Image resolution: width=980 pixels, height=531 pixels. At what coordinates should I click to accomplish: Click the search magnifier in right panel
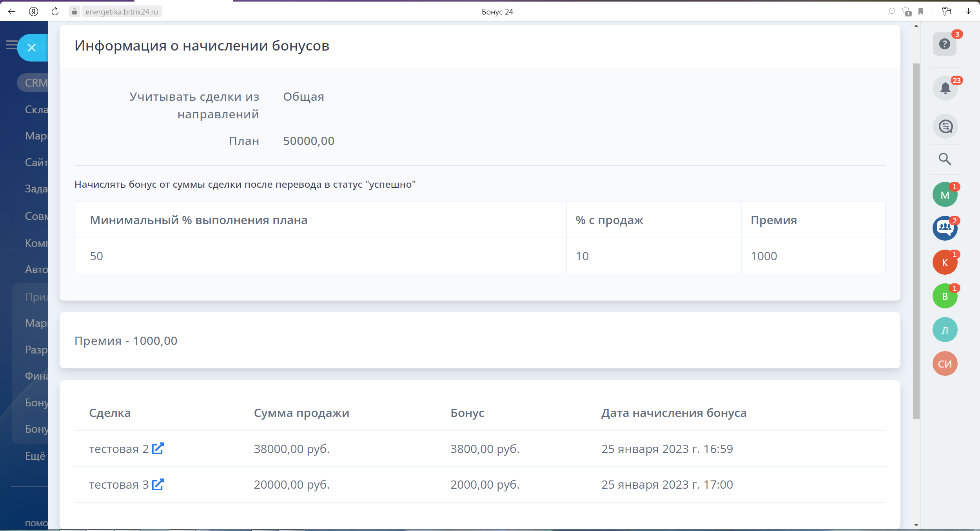point(945,159)
